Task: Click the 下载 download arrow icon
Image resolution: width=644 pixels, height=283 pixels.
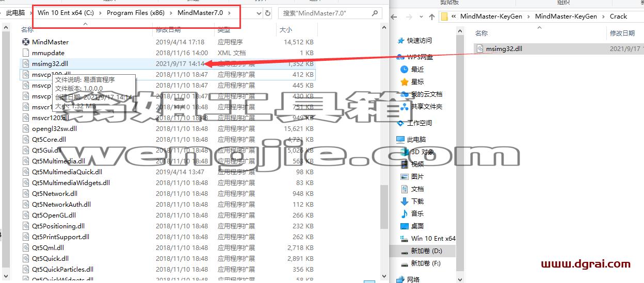Action: (x=405, y=201)
